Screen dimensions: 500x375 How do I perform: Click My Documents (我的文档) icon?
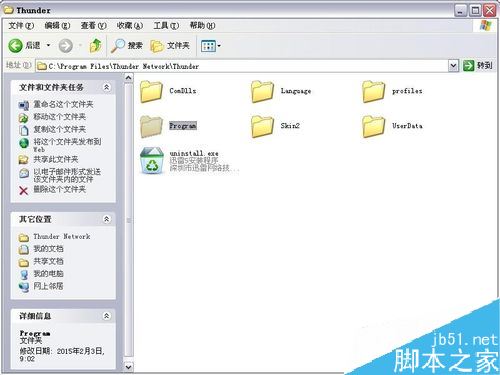pos(24,249)
